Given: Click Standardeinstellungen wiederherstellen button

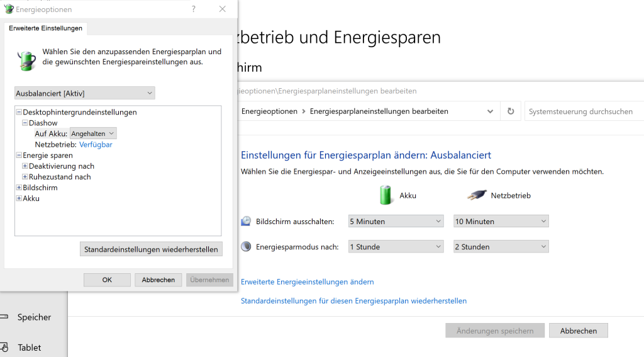Looking at the screenshot, I should click(151, 249).
